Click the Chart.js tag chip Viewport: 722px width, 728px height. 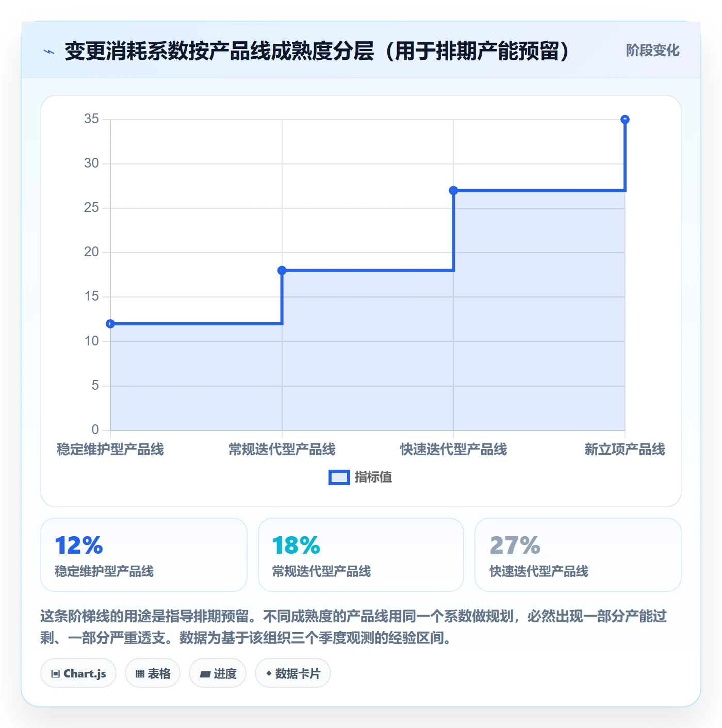coord(78,673)
